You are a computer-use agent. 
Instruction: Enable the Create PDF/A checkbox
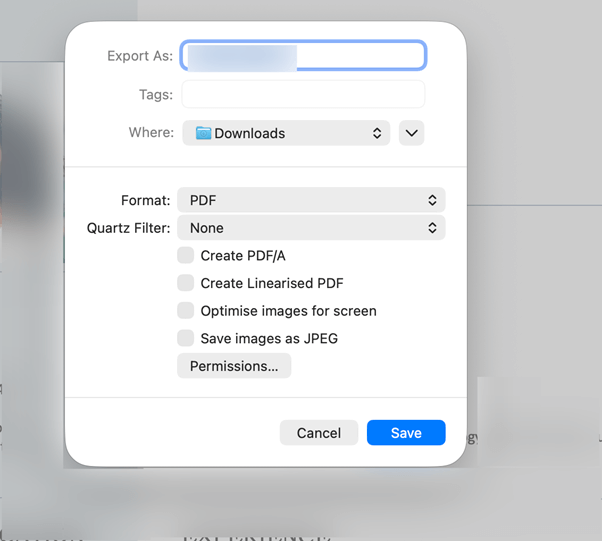point(185,255)
